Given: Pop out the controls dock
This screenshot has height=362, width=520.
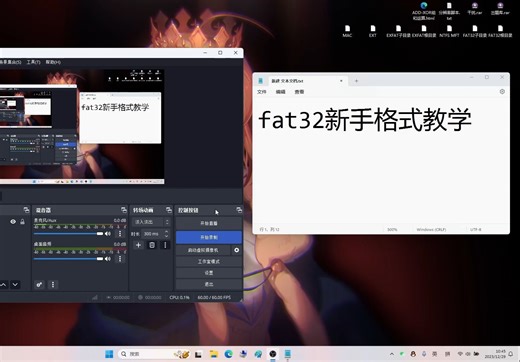Looking at the screenshot, I should point(239,210).
